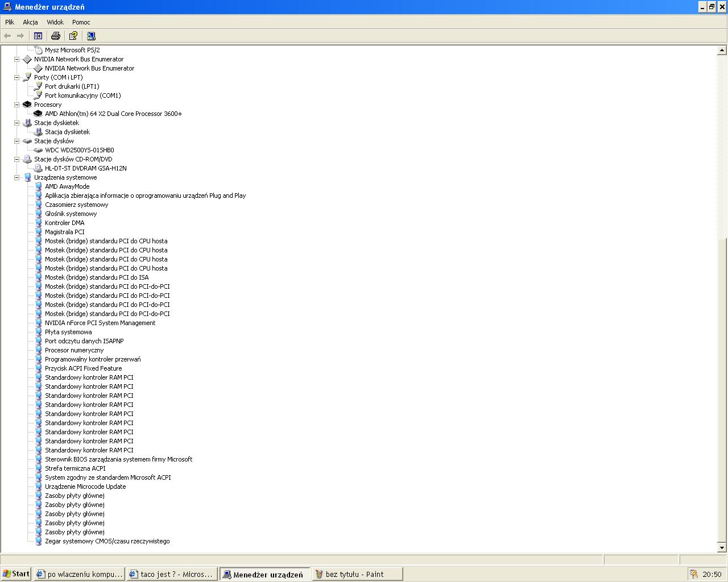728x582 pixels.
Task: Select 'Mostek (bridge) standardu PCI do ISA'
Action: tap(97, 277)
